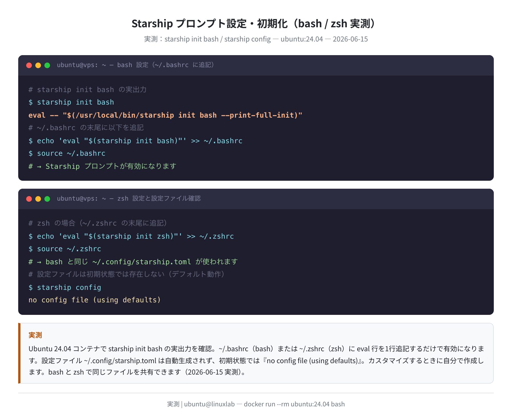This screenshot has width=512, height=420.
Task: Click orange eval output with --print-full-init
Action: coord(165,115)
